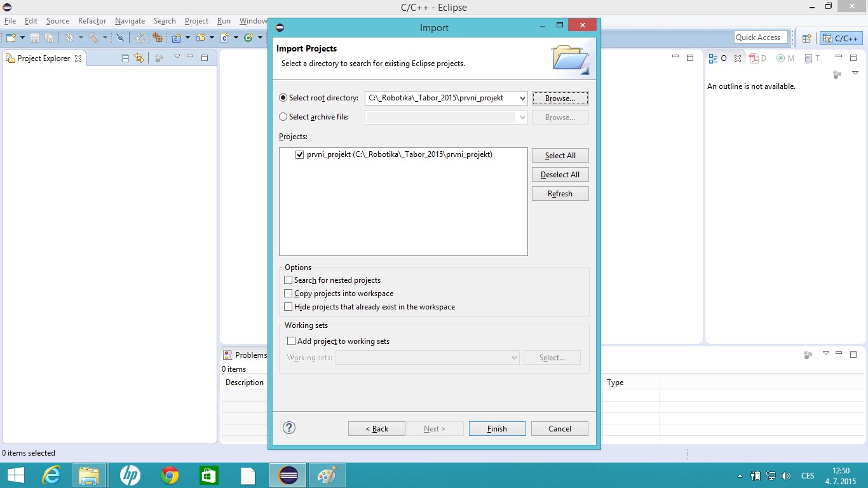This screenshot has height=488, width=868.
Task: Click the New C/C++ Project icon
Action: coord(177,38)
